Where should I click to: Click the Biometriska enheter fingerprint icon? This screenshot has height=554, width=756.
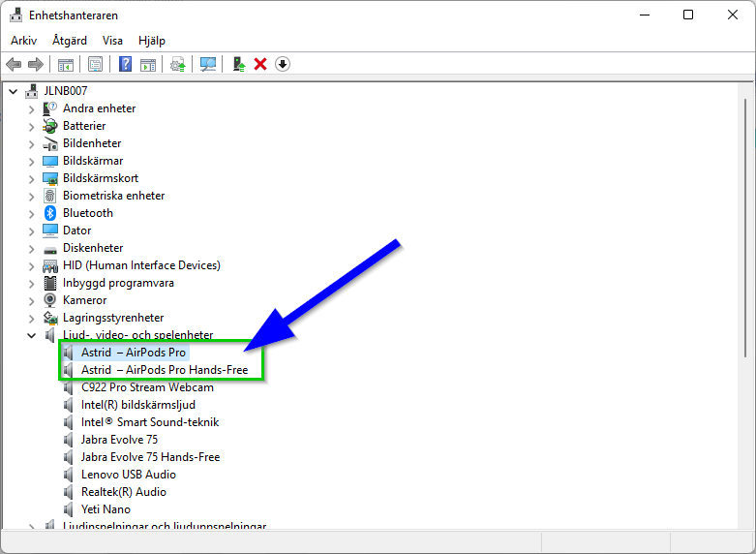click(50, 196)
